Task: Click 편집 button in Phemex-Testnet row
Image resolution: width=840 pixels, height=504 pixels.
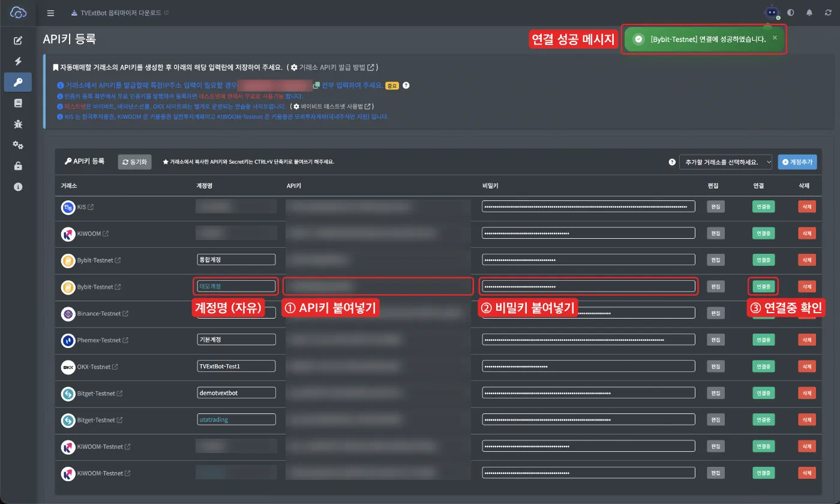Action: pos(715,340)
